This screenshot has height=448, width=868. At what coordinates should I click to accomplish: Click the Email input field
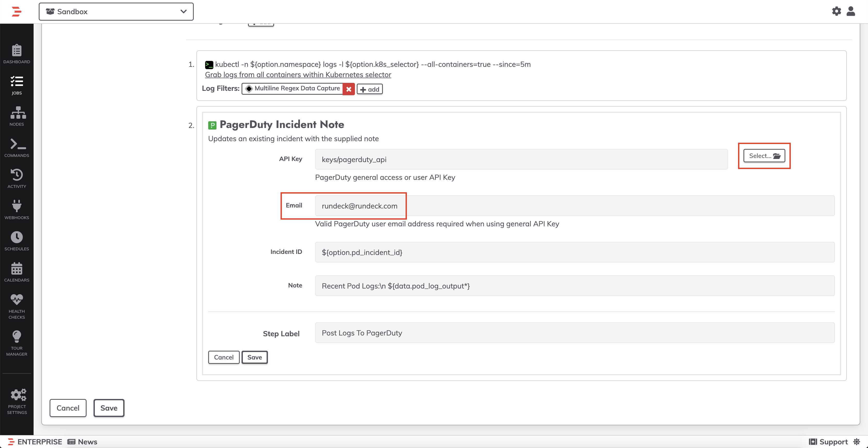(x=575, y=206)
